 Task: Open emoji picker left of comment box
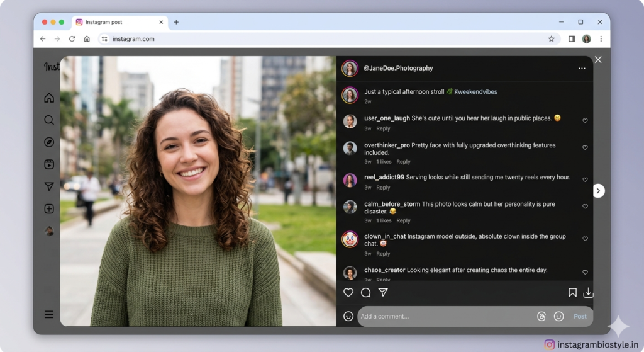(x=348, y=316)
